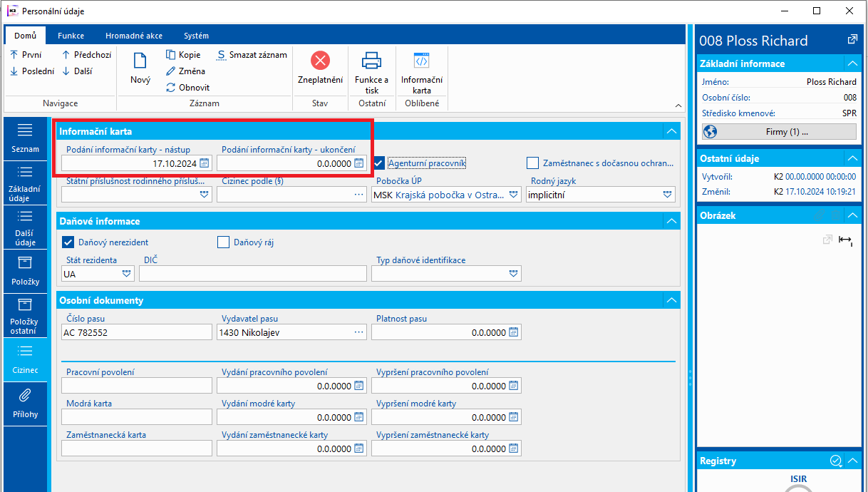Copy the record using Kopie
868x492 pixels.
point(183,55)
